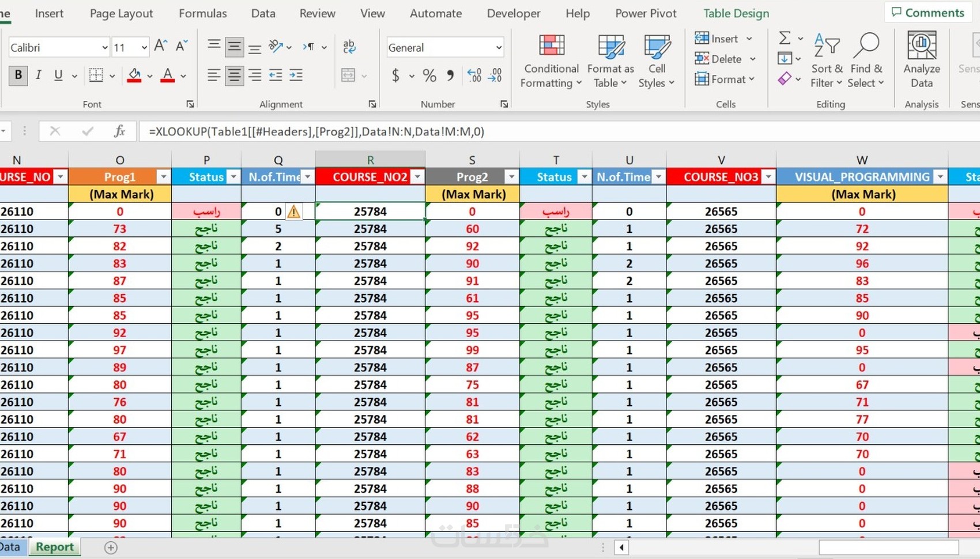Open the Comments pane
Viewport: 980px width, 559px height.
tap(928, 13)
